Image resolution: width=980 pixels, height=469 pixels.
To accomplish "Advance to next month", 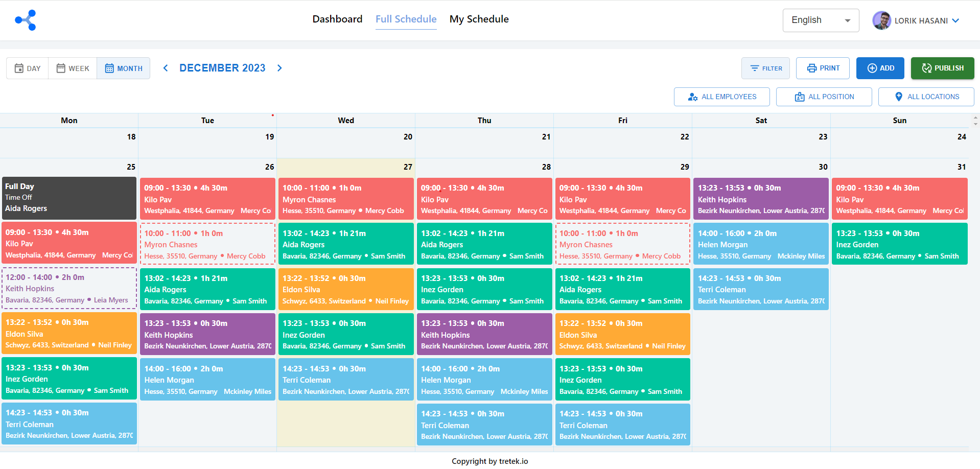I will point(279,68).
